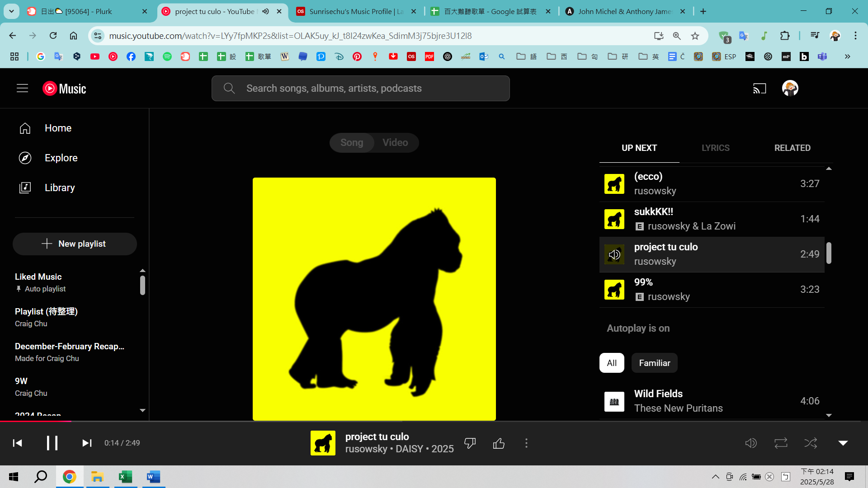Reload the page
Screen dimensions: 868x488
[x=53, y=36]
